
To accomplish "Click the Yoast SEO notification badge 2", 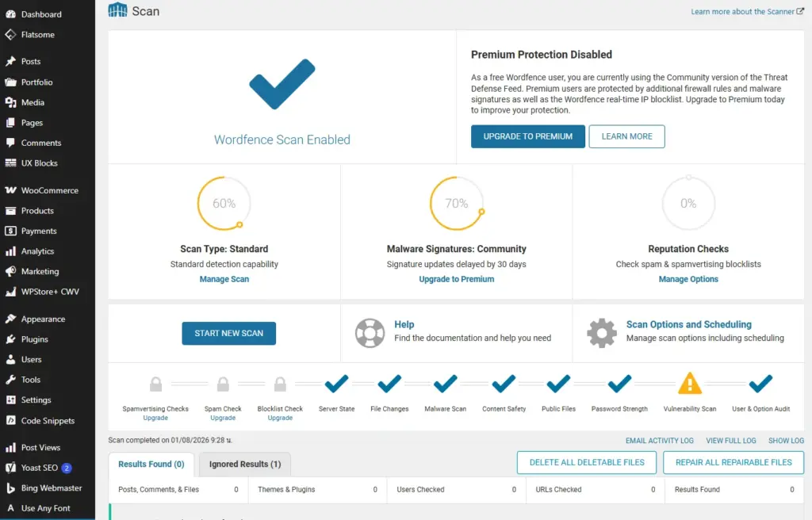I will 67,468.
